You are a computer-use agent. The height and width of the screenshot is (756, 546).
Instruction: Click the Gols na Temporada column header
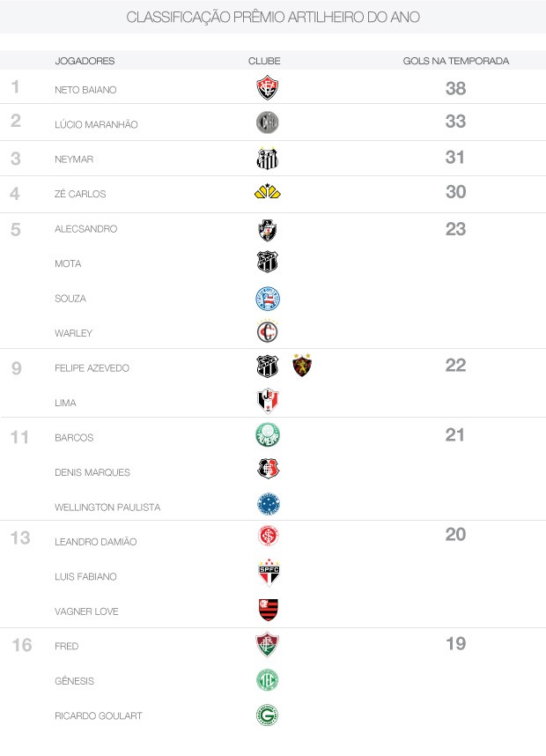(x=455, y=61)
